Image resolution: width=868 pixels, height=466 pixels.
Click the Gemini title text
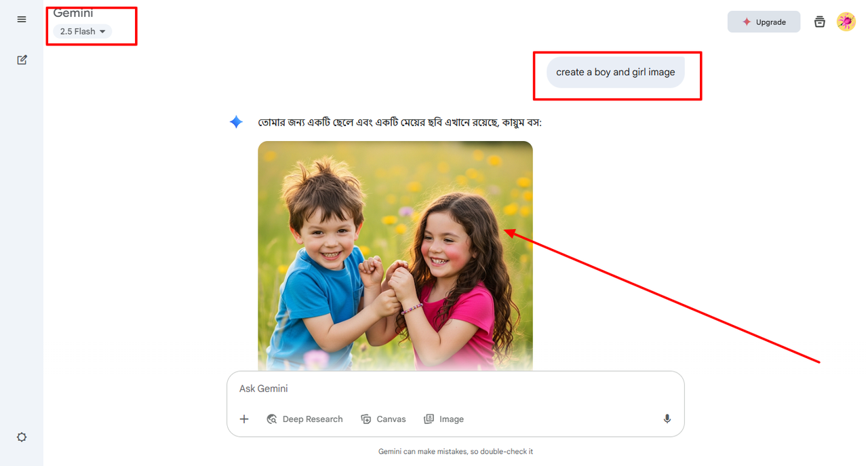tap(73, 13)
